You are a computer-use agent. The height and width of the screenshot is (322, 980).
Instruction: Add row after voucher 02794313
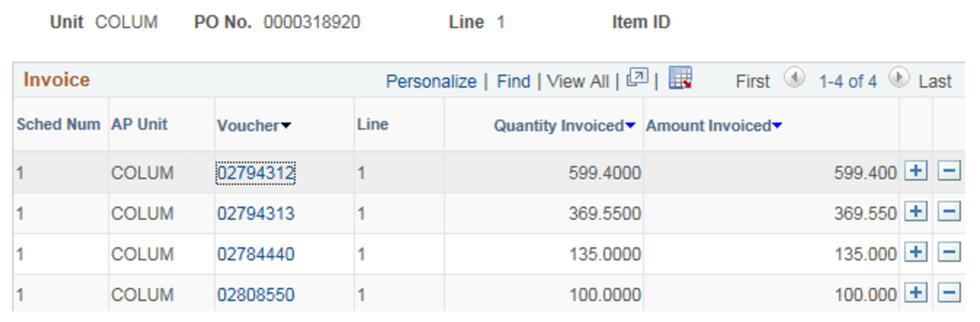916,212
